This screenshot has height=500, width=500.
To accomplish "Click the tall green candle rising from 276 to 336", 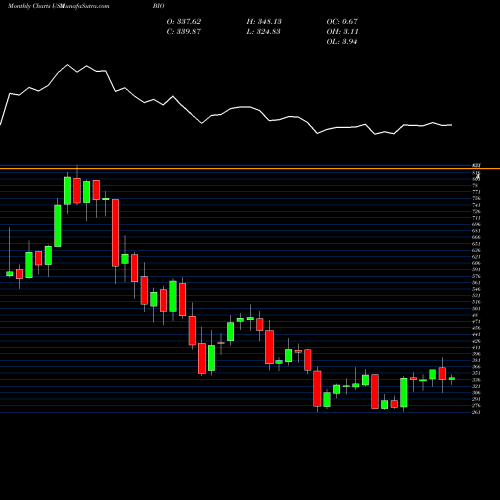I will 404,393.
